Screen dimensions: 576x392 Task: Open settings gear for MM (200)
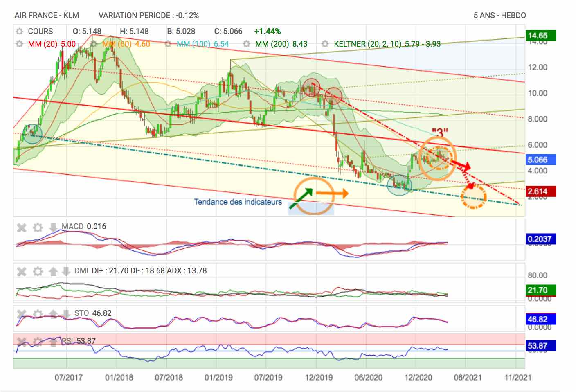tap(247, 43)
